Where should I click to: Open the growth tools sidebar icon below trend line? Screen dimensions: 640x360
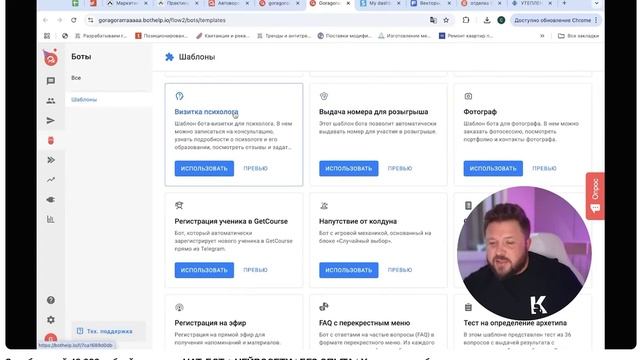tap(51, 200)
